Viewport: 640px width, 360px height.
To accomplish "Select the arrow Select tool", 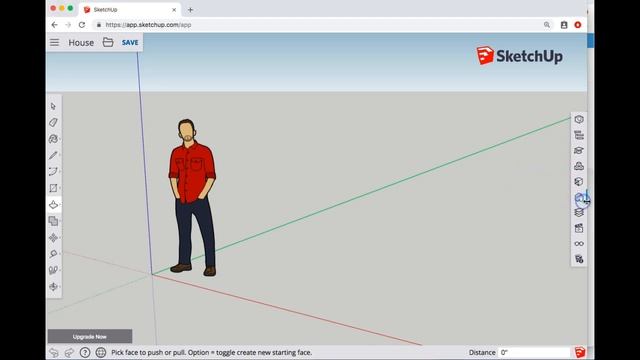I will 53,106.
